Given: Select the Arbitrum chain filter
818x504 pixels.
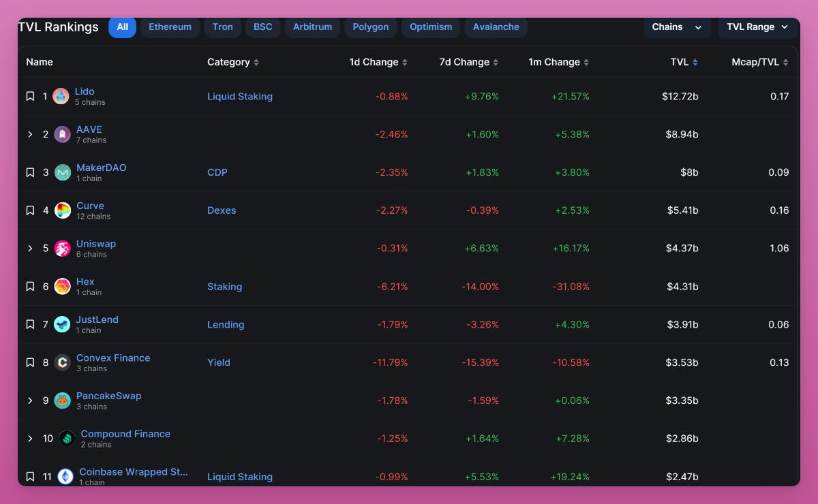Looking at the screenshot, I should (x=313, y=27).
